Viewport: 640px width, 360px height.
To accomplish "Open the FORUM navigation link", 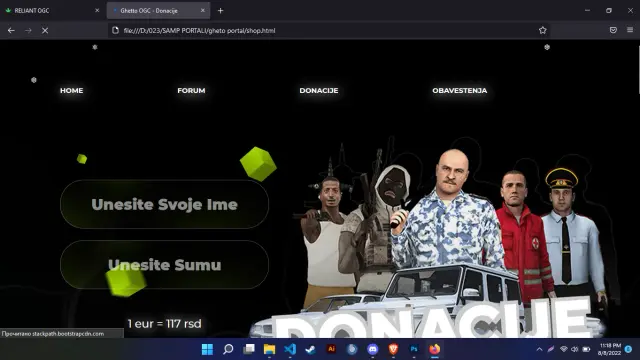I will [191, 91].
